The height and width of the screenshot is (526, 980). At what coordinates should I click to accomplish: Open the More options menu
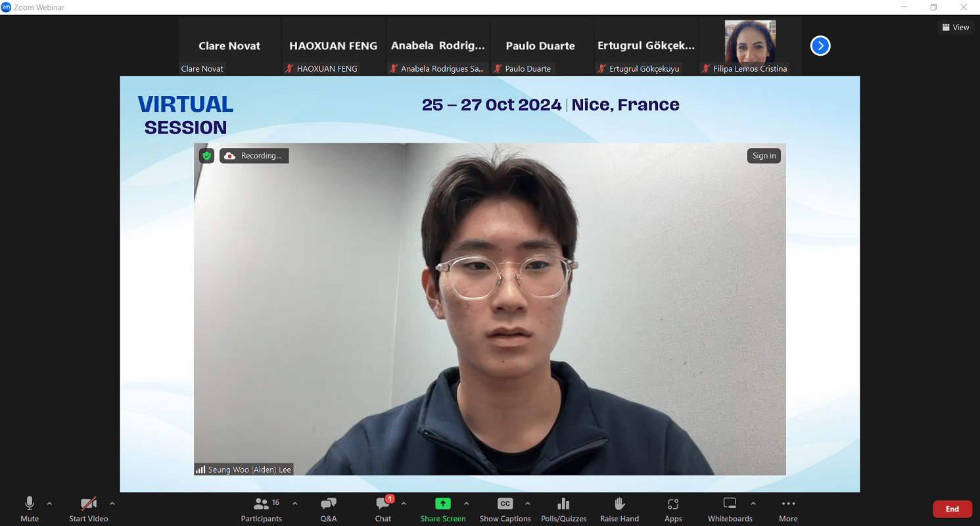pyautogui.click(x=788, y=509)
